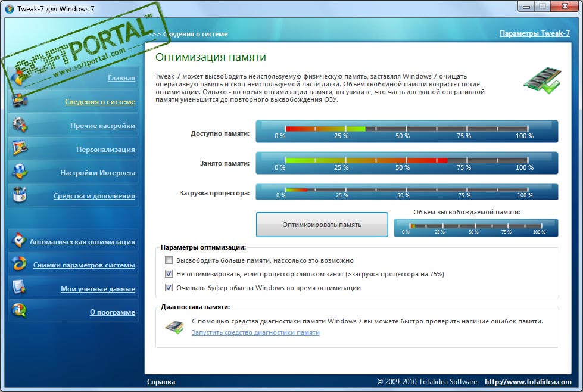Click the Сведения о системе breadcrumb text
This screenshot has height=392, width=583.
click(195, 34)
